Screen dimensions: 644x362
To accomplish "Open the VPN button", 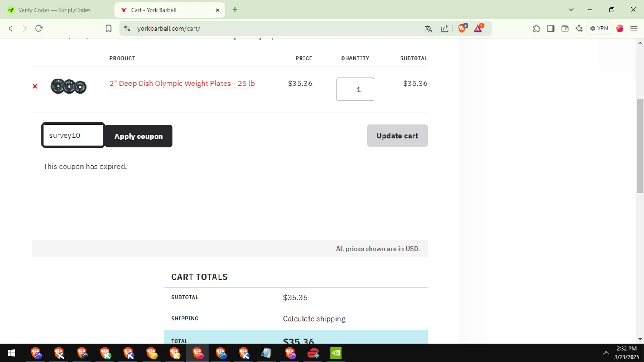I will coord(599,28).
